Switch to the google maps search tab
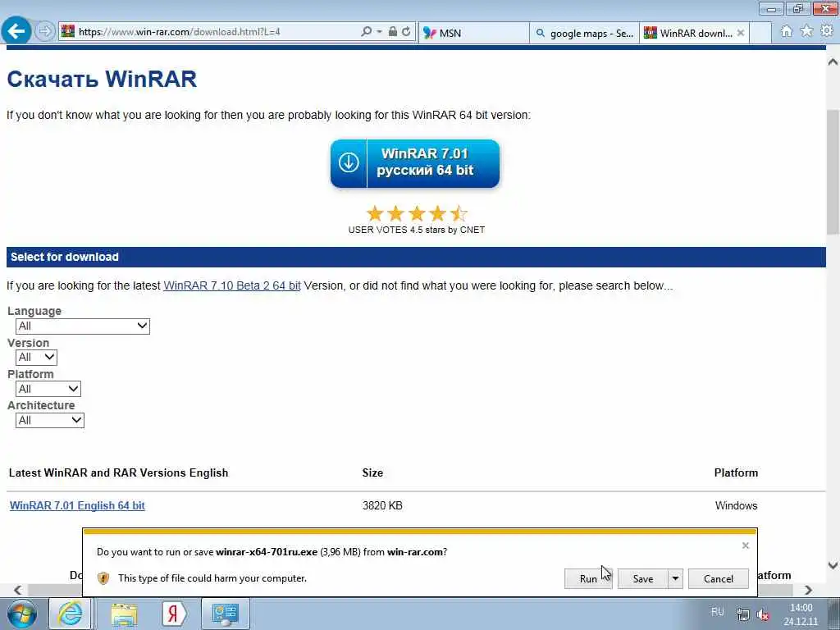 (584, 33)
